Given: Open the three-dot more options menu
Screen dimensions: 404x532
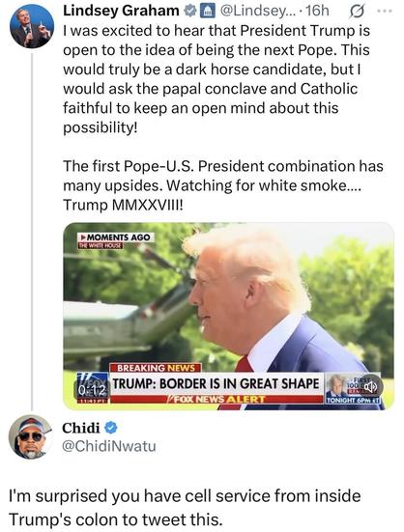Looking at the screenshot, I should click(385, 12).
